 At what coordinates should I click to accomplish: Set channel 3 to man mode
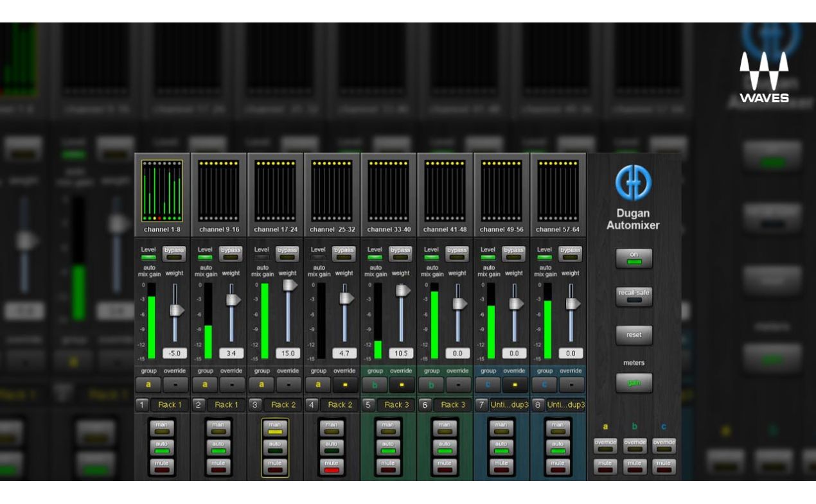[275, 428]
